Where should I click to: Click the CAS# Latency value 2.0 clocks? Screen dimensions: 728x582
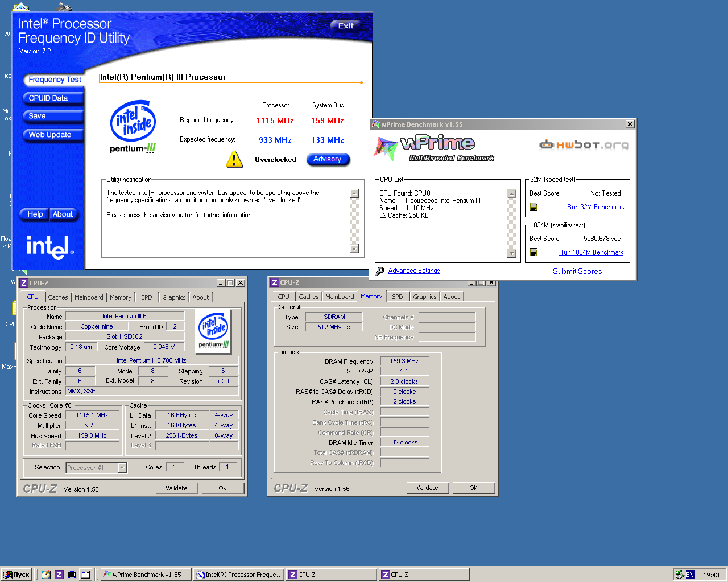tap(404, 381)
